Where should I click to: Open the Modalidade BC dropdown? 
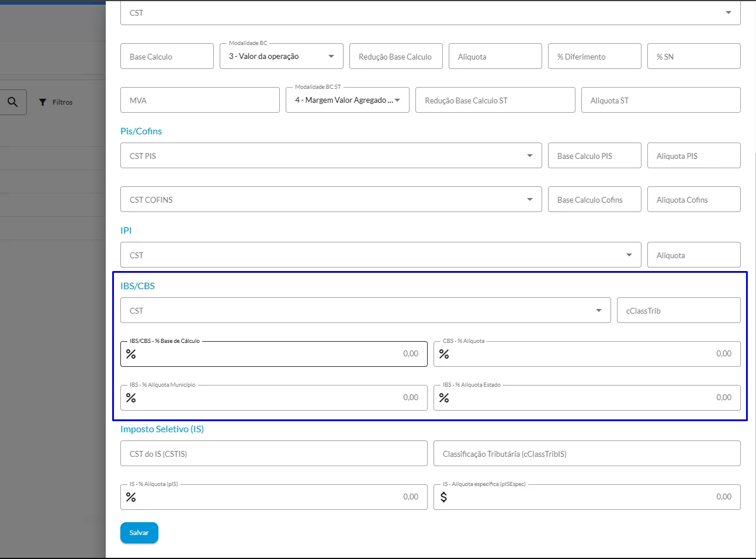coord(282,56)
